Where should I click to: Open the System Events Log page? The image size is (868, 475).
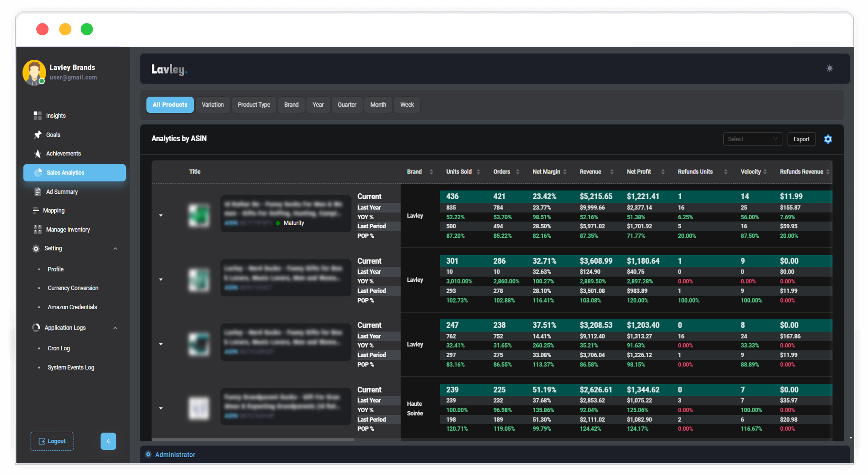71,367
